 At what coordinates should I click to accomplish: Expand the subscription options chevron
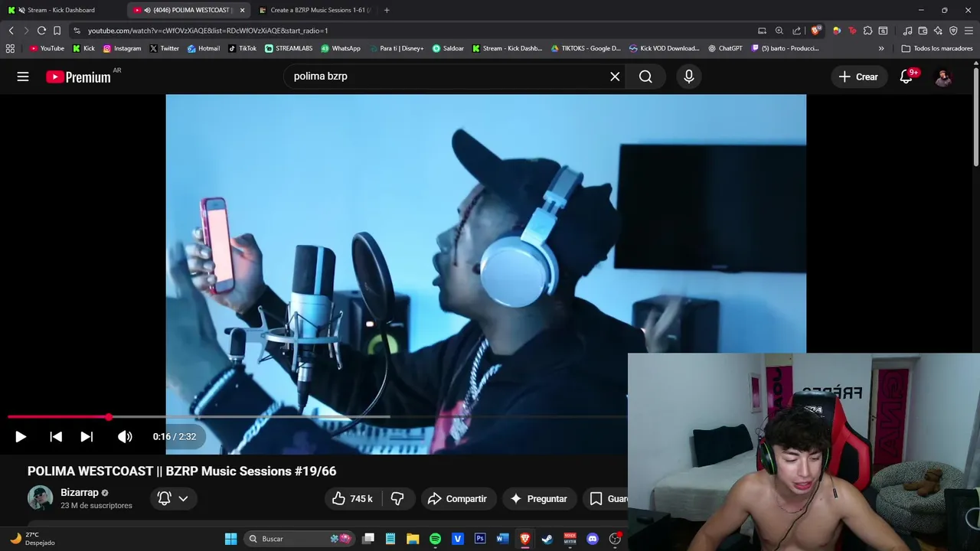pyautogui.click(x=183, y=498)
